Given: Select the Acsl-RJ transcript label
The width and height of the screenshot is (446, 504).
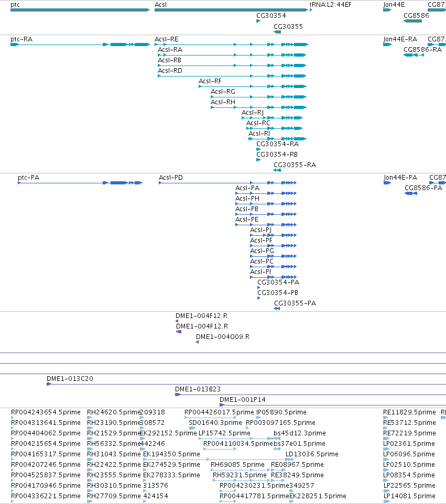Looking at the screenshot, I should pos(253,113).
